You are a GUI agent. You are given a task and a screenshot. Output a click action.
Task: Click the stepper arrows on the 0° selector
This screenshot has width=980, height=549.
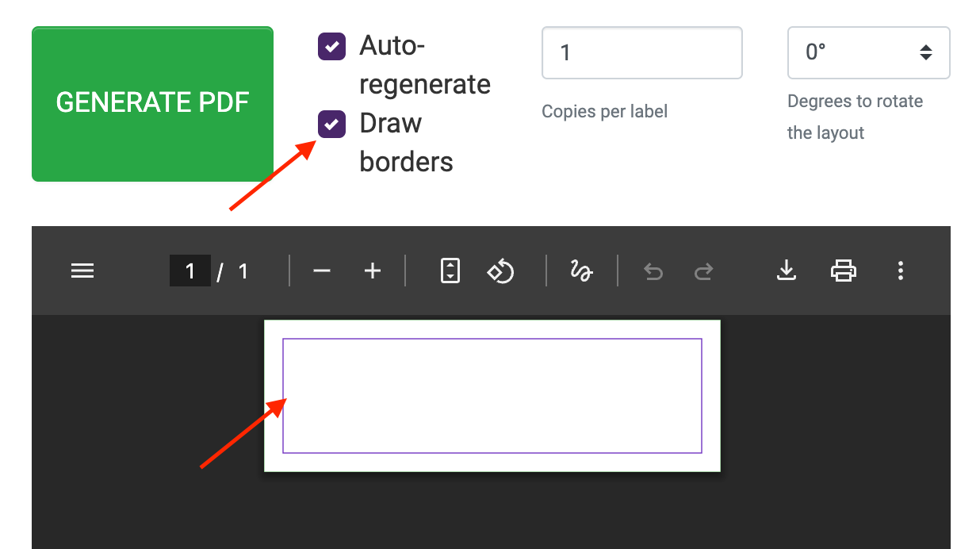coord(926,52)
